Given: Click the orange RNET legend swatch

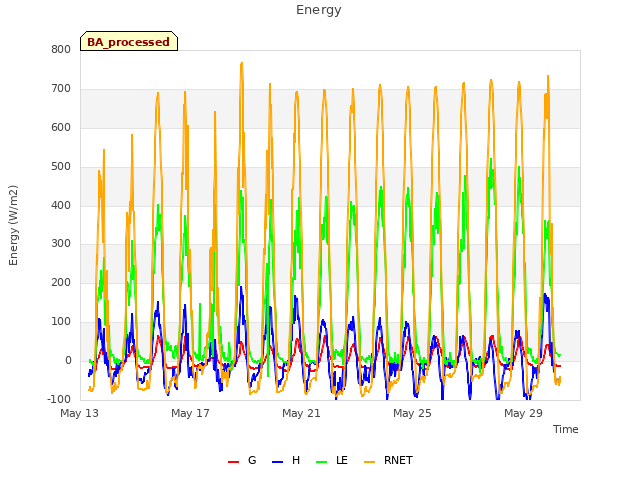Looking at the screenshot, I should (x=369, y=462).
